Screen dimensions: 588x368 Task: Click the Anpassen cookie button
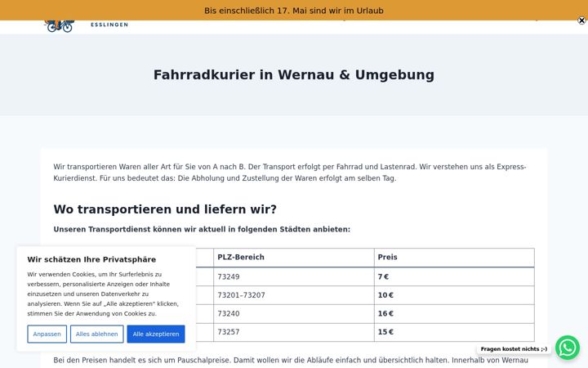tap(47, 334)
